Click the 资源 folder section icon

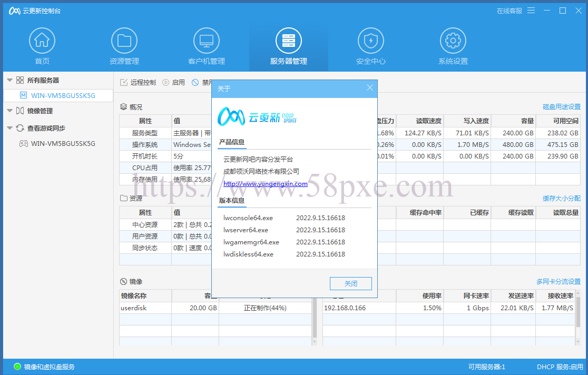124,198
